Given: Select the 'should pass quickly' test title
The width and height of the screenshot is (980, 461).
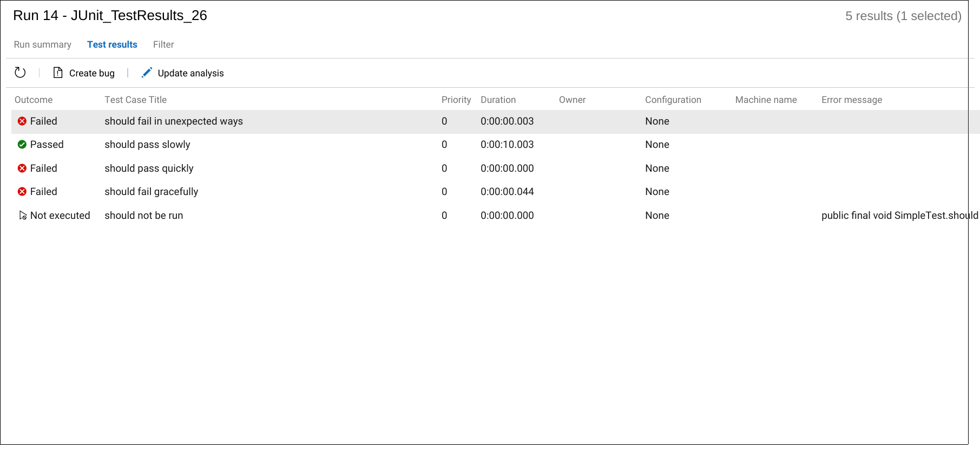Looking at the screenshot, I should pos(149,168).
